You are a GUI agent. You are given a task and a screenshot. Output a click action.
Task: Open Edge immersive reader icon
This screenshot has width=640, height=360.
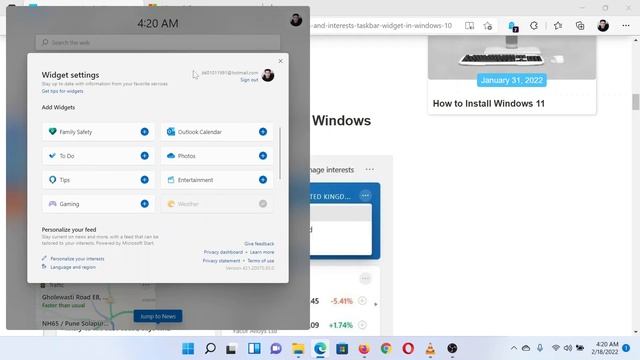(469, 26)
